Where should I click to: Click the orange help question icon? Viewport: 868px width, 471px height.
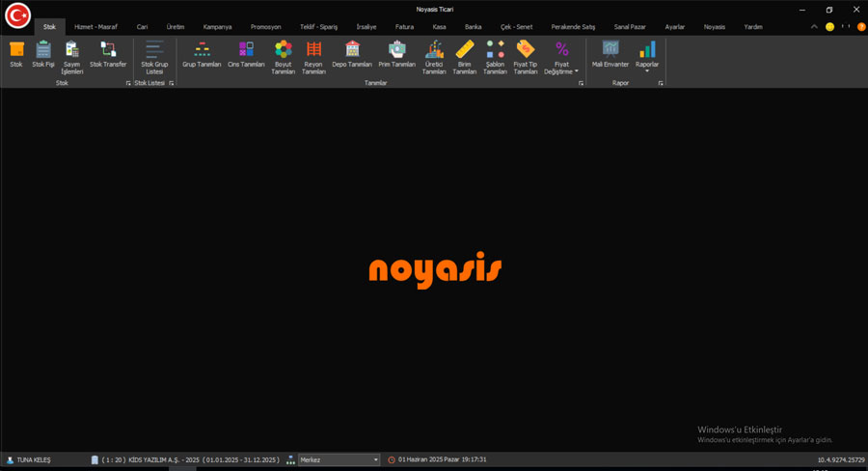tap(861, 27)
